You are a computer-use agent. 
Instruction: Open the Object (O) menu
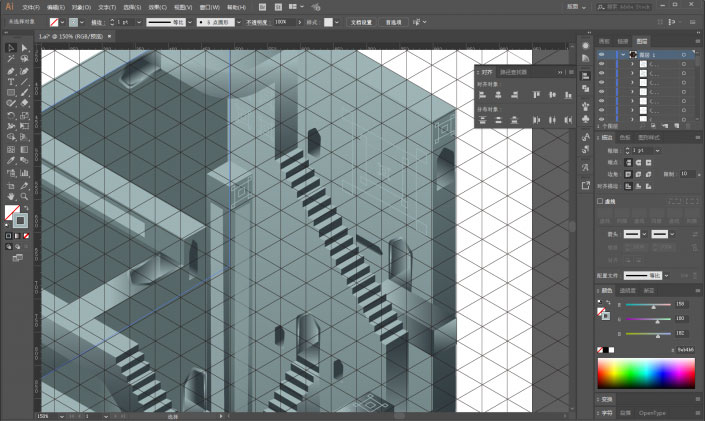[81, 7]
